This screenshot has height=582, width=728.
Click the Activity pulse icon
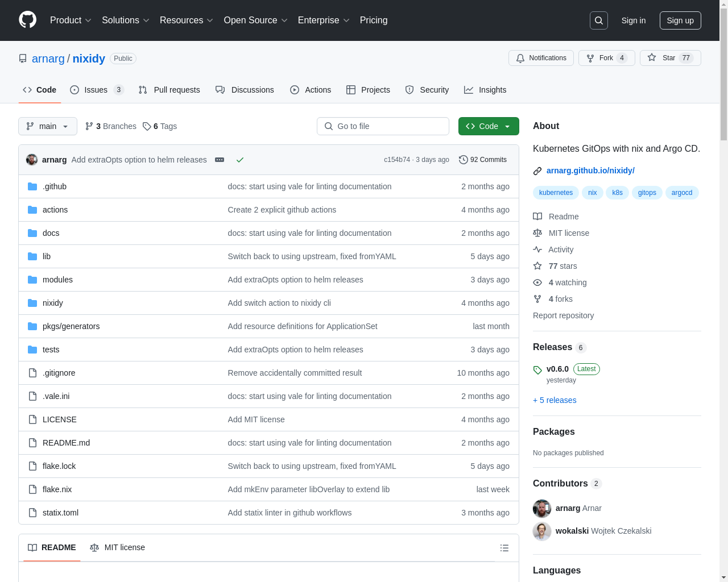coord(537,250)
